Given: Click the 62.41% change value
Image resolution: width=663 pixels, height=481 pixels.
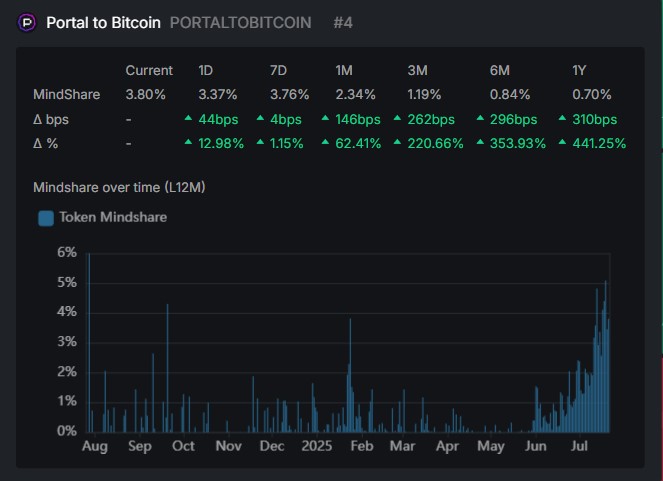Looking at the screenshot, I should click(358, 144).
